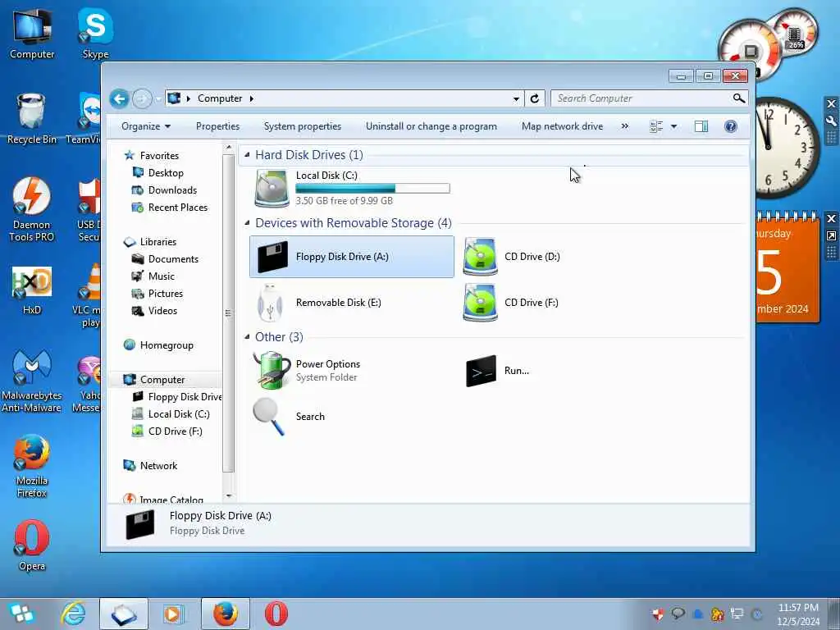Collapse the Other (3) group
Image resolution: width=840 pixels, height=630 pixels.
point(247,337)
